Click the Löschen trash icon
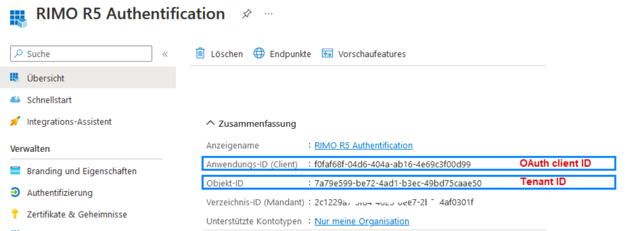The image size is (644, 231). pos(200,53)
